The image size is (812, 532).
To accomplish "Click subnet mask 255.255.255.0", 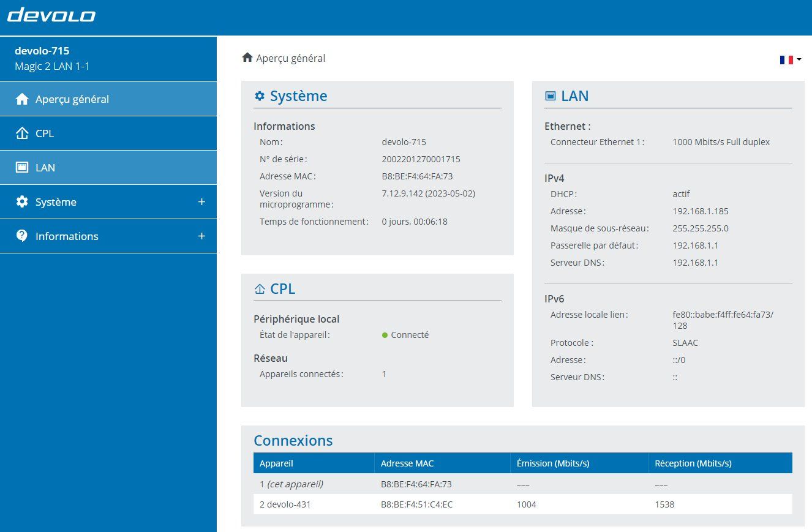I will (x=701, y=228).
